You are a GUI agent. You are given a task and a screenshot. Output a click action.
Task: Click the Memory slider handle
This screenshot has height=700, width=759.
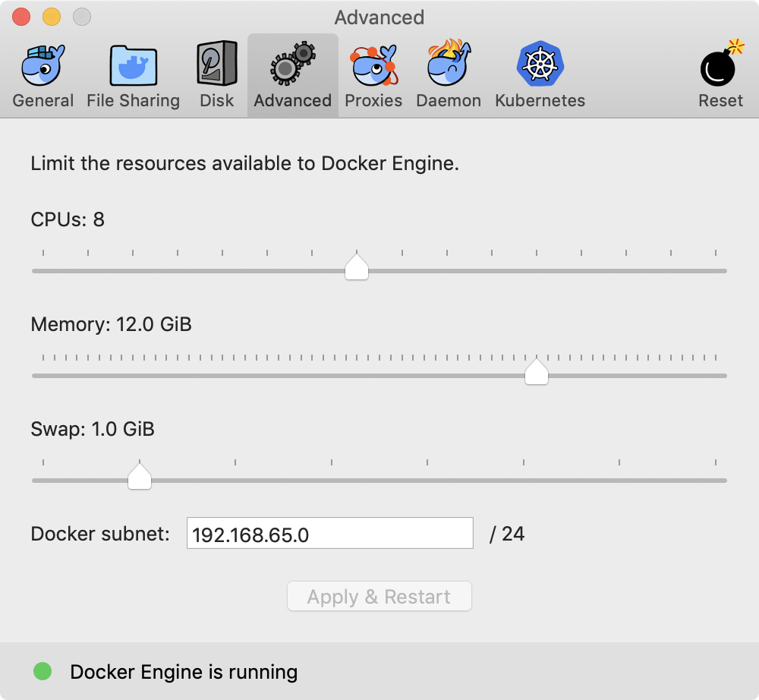pyautogui.click(x=537, y=371)
